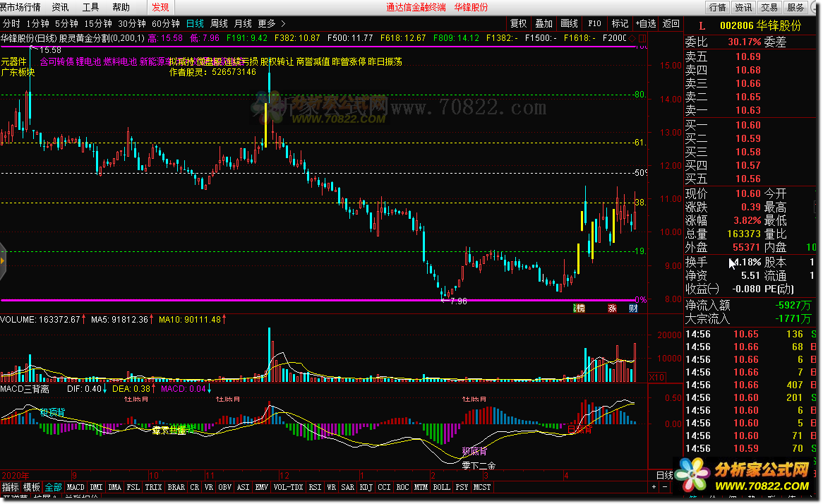The height and width of the screenshot is (504, 823).
Task: Click the 模板 template tab
Action: pyautogui.click(x=32, y=487)
